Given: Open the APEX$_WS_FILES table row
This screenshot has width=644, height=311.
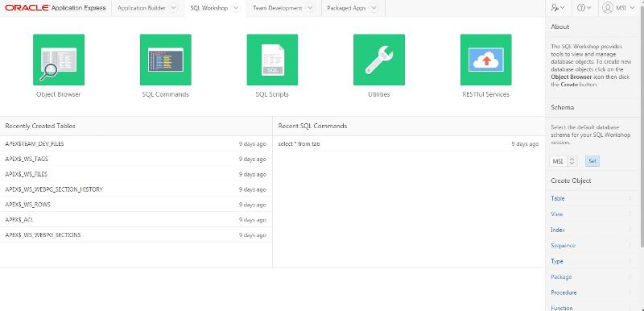Looking at the screenshot, I should (135, 174).
